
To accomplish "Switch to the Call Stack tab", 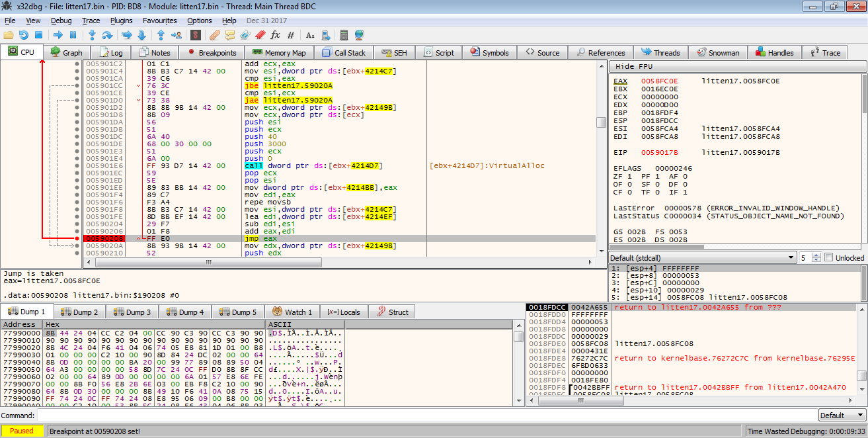I will tap(344, 52).
